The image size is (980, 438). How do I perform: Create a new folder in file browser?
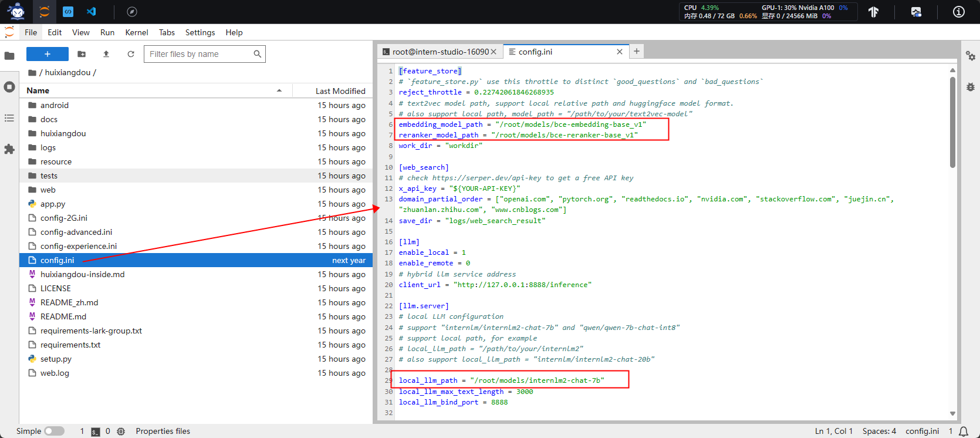(82, 54)
